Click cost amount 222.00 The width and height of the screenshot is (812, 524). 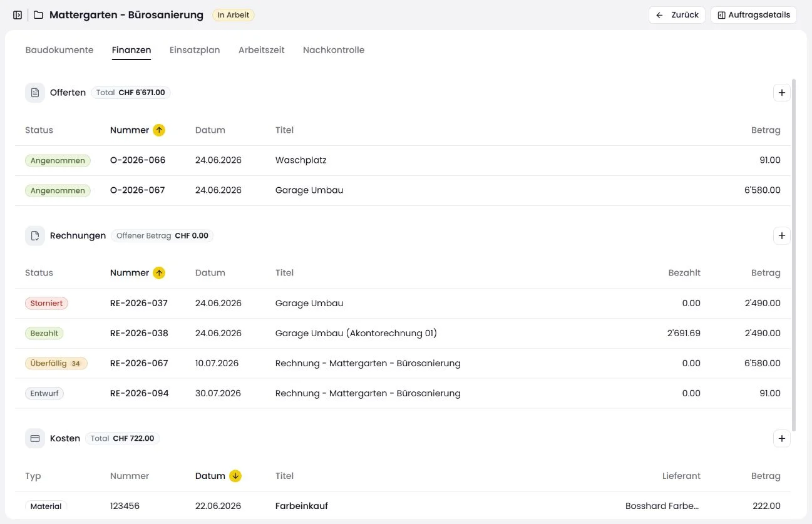point(766,506)
